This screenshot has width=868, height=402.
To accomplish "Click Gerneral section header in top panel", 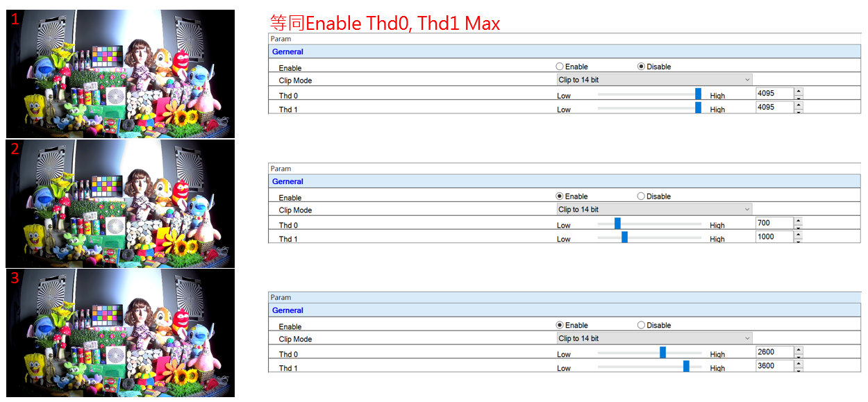I will click(287, 52).
